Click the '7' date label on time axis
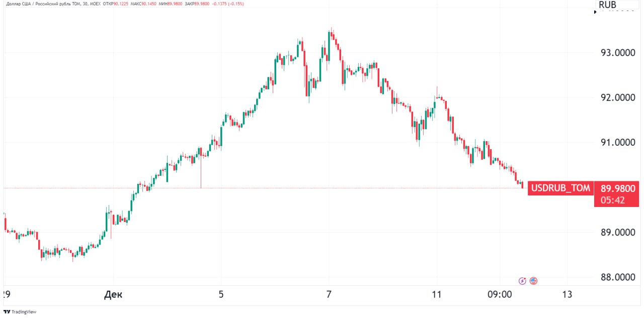Screen dimensions: 644x318 click(x=329, y=294)
